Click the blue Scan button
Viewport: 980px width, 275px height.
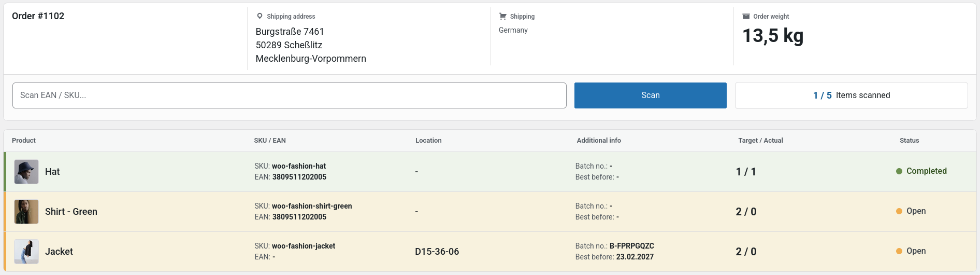tap(651, 95)
